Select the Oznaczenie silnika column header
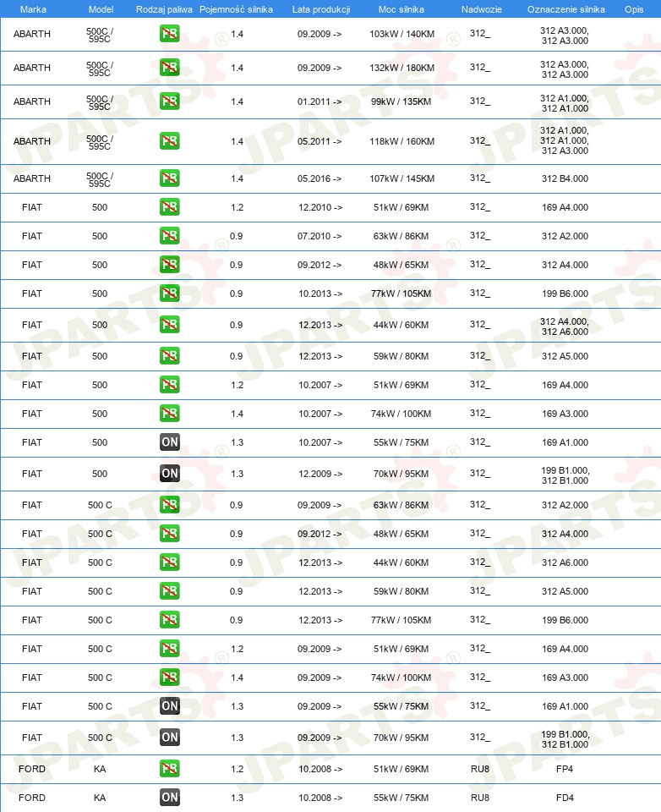The image size is (661, 812). (566, 9)
